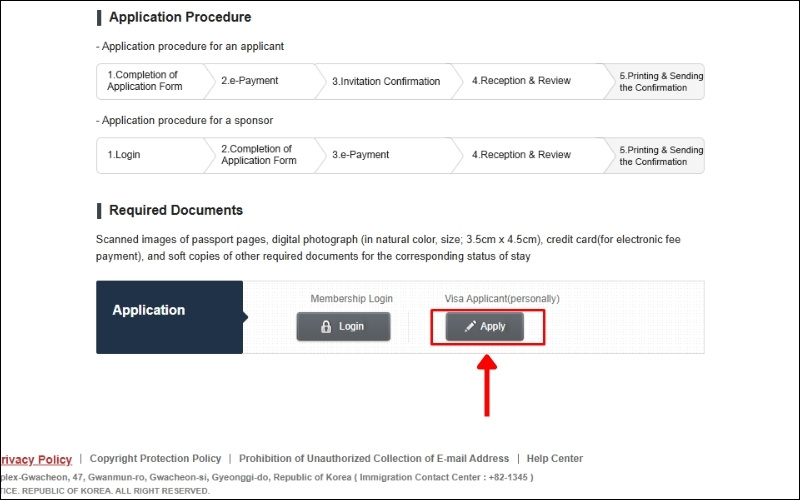Visit the Help Center link
The width and height of the screenshot is (800, 500).
[554, 459]
